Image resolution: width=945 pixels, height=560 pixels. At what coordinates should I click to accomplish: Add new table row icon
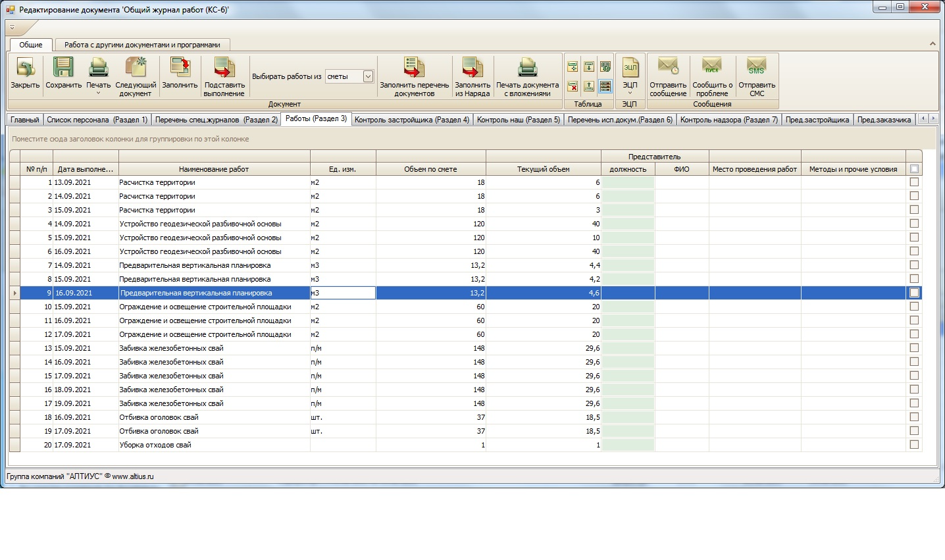point(573,67)
